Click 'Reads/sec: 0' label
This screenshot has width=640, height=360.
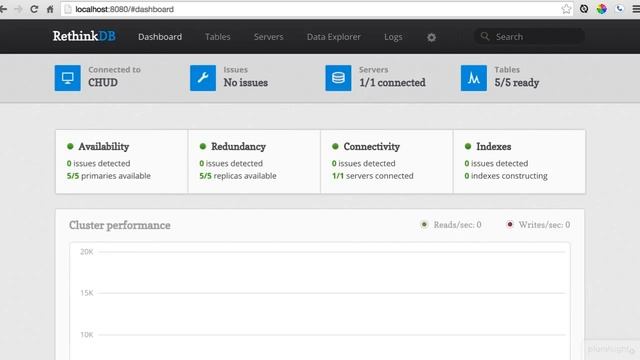click(457, 224)
